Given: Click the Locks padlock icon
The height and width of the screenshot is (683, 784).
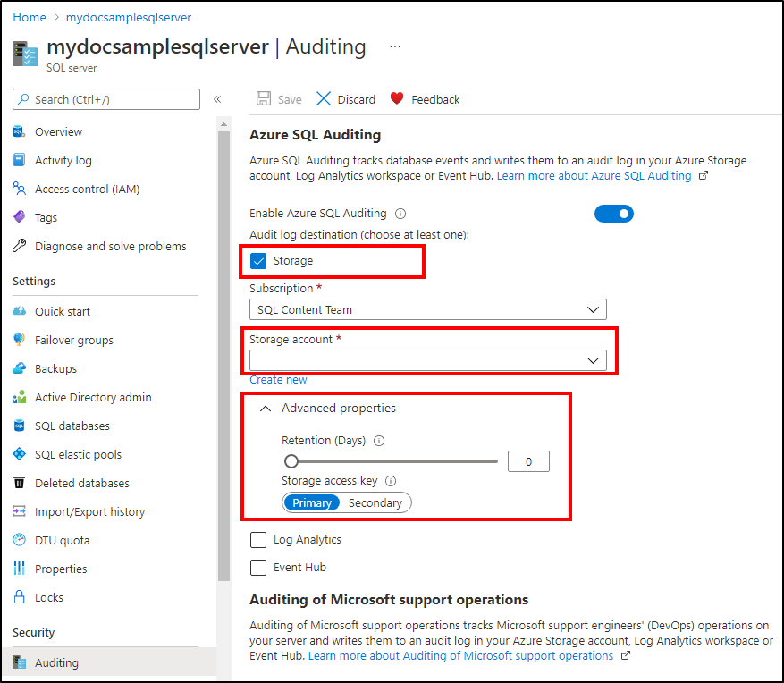Looking at the screenshot, I should click(19, 596).
